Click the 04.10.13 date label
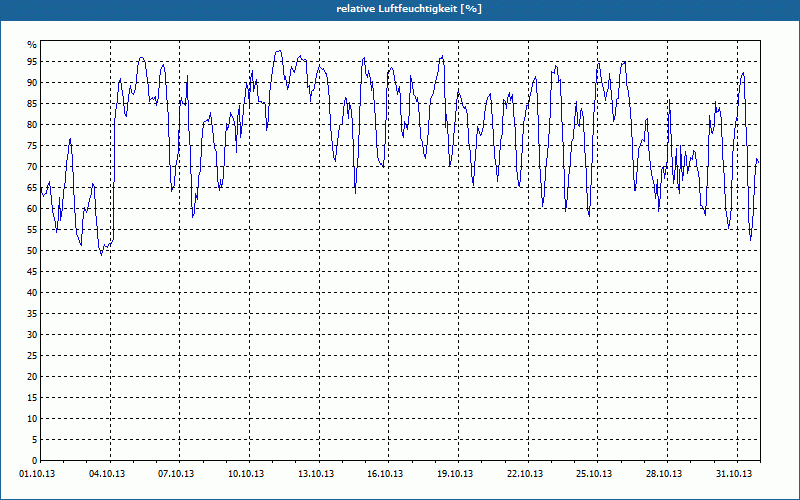 pyautogui.click(x=107, y=474)
